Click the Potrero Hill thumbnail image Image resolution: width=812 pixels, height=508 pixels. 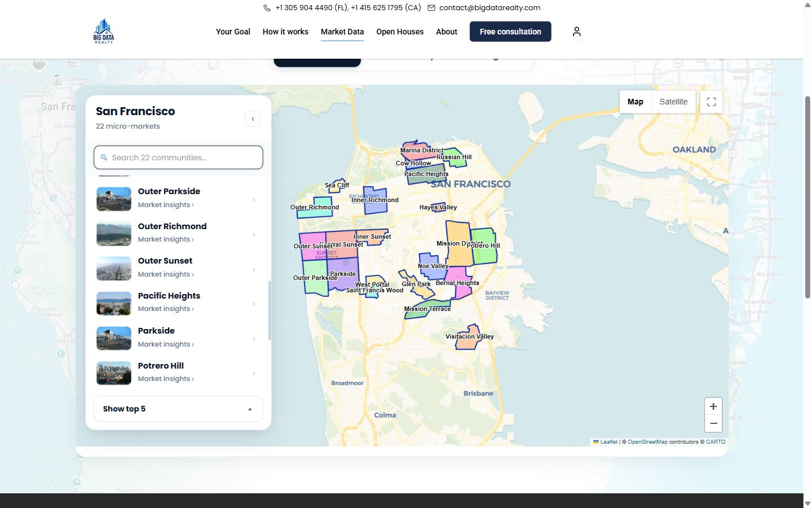click(114, 373)
